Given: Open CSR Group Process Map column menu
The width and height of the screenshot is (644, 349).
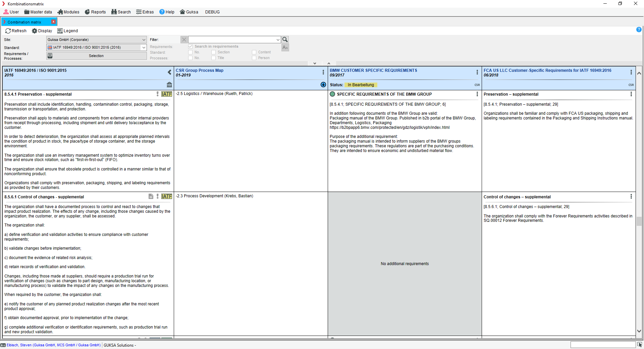Looking at the screenshot, I should [323, 72].
